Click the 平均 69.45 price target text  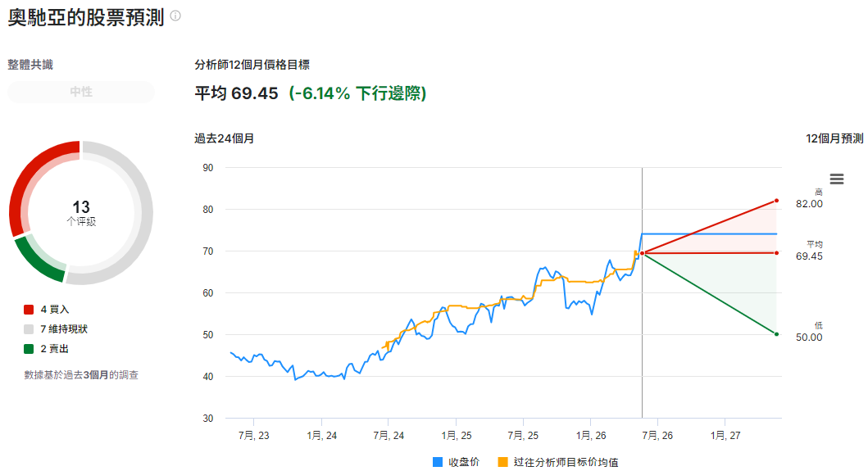coord(236,93)
